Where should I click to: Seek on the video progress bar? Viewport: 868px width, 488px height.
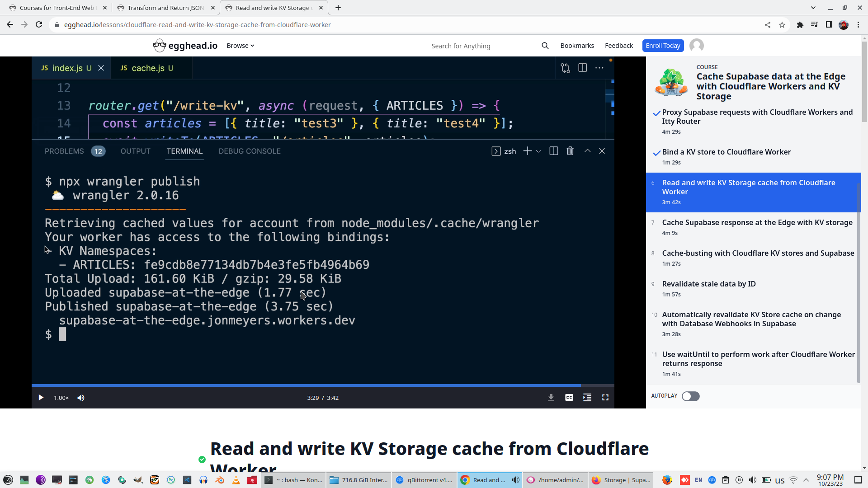coord(316,385)
